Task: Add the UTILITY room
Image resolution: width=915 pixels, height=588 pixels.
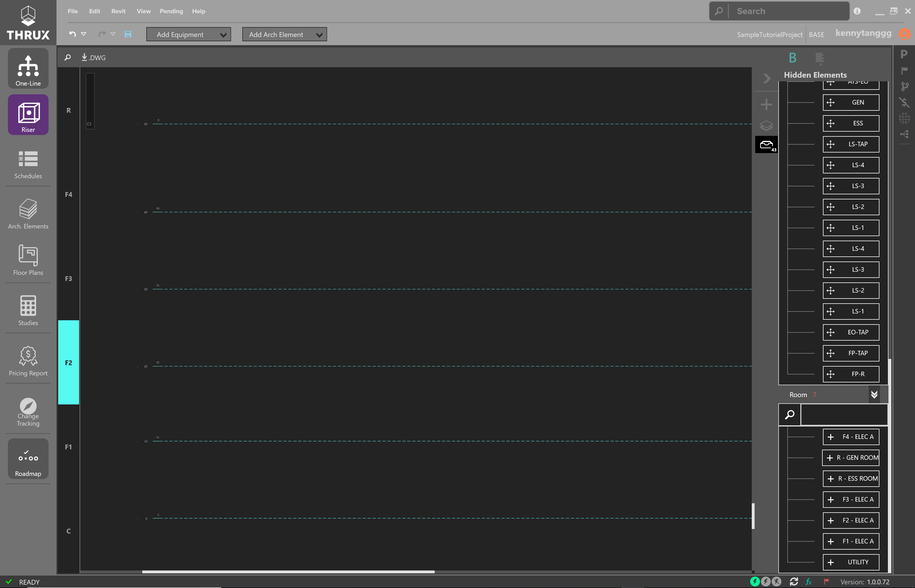Action: [851, 562]
